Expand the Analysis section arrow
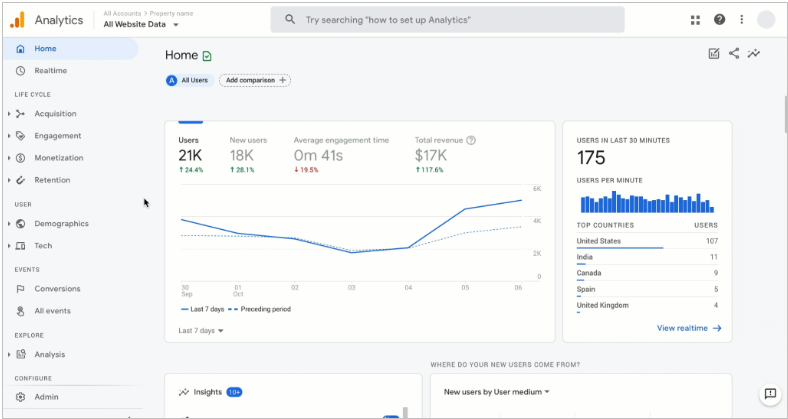 9,354
